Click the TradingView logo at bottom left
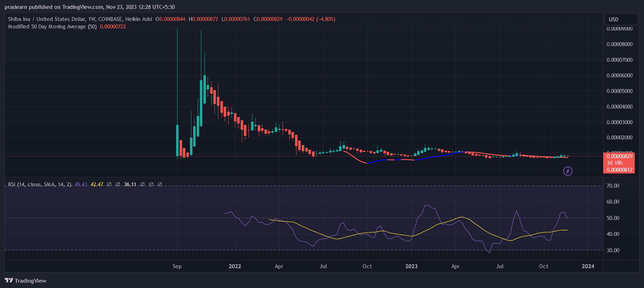644x288 pixels. [x=26, y=281]
